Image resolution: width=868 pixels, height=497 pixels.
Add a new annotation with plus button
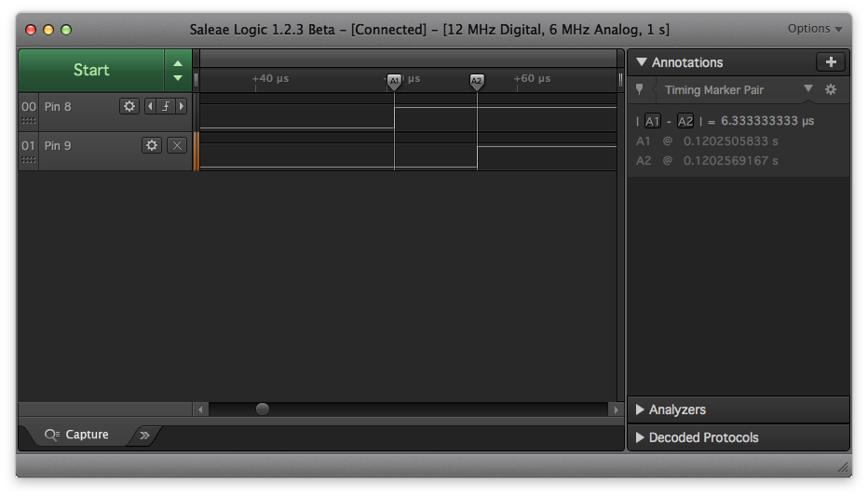click(x=831, y=62)
